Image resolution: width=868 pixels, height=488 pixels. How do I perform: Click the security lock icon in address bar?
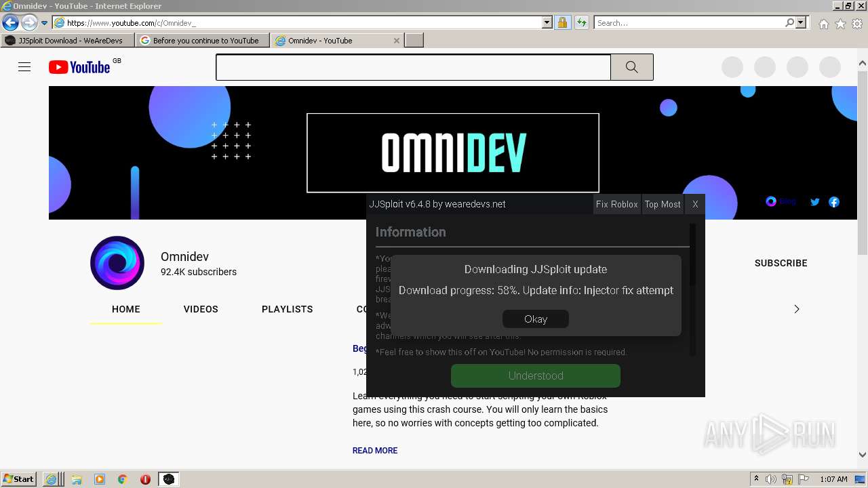click(562, 23)
